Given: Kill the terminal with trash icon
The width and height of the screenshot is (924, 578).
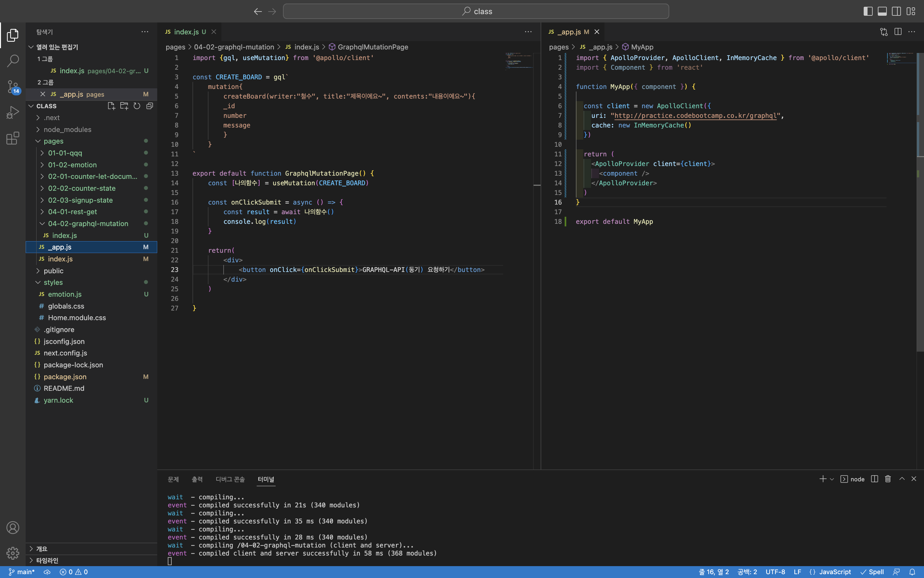Looking at the screenshot, I should coord(888,479).
